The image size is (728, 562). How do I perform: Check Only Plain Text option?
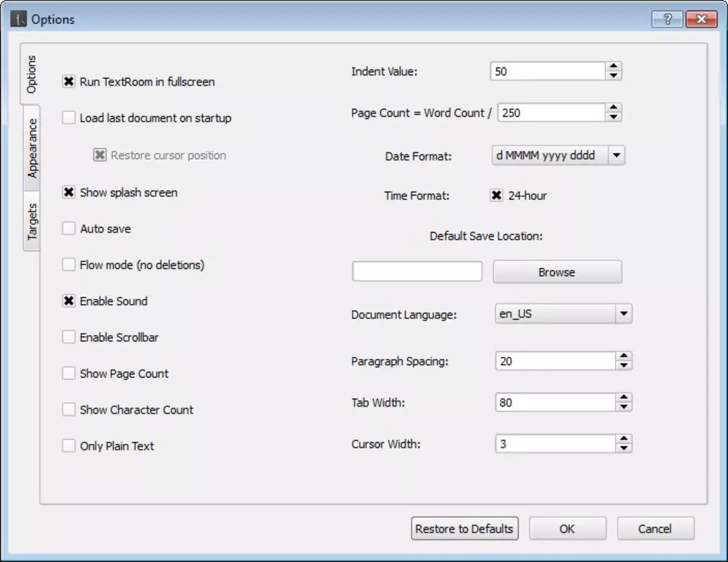click(x=69, y=445)
